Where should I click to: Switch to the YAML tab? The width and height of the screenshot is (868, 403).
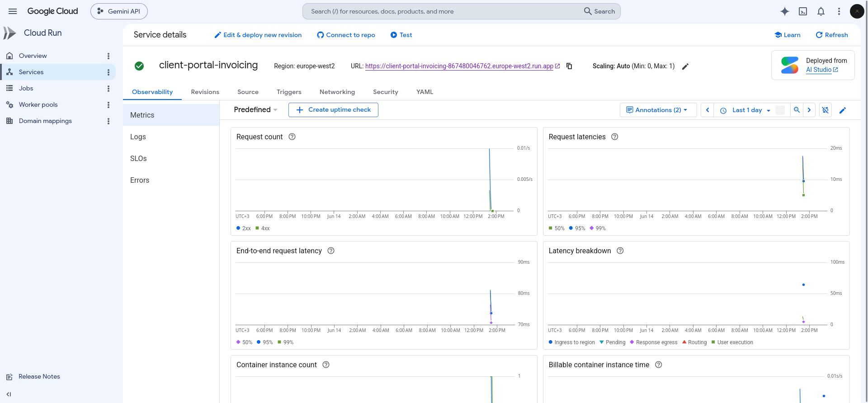(x=425, y=92)
